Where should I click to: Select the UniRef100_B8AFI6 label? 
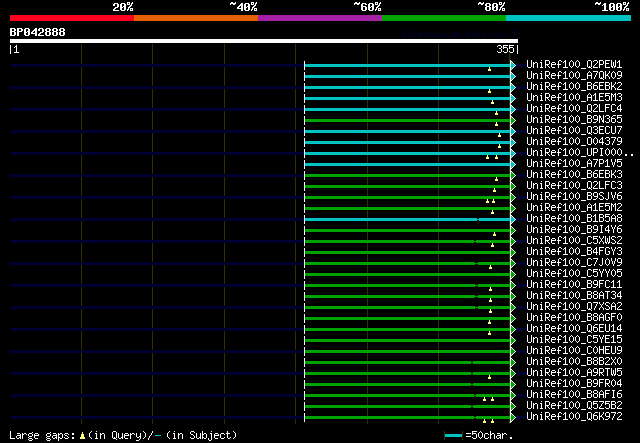pyautogui.click(x=574, y=395)
